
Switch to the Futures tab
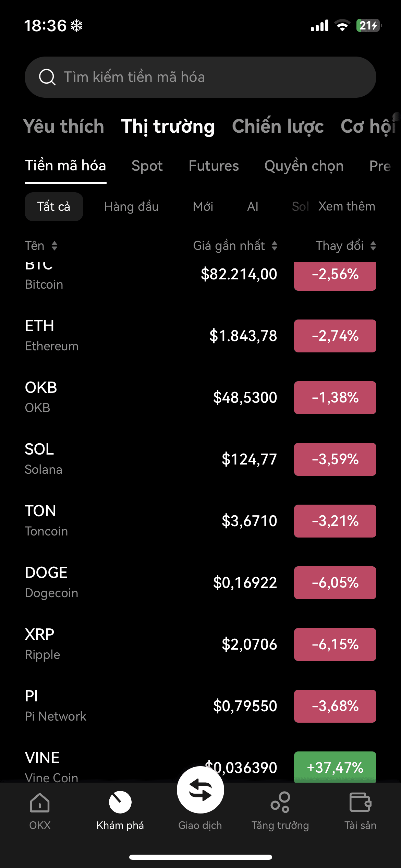214,166
